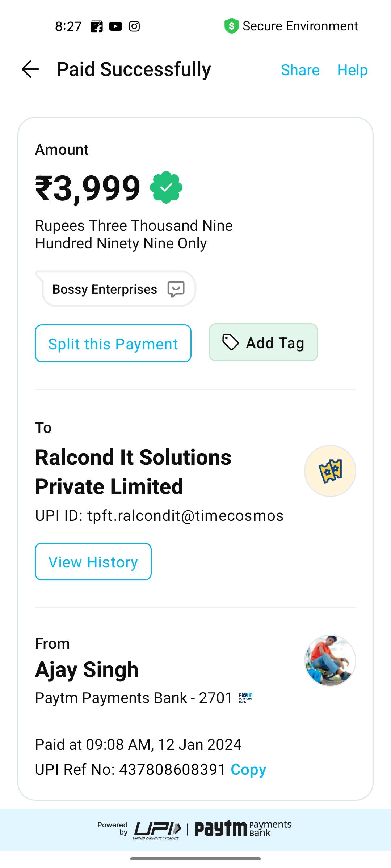Tap the Ralcond merchant ticket icon

(x=330, y=471)
